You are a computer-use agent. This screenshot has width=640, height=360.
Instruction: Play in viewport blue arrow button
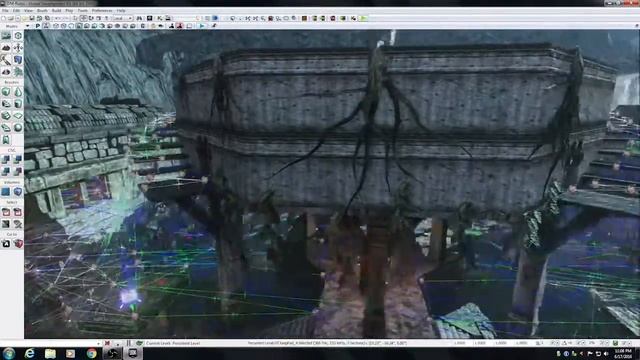(x=202, y=26)
